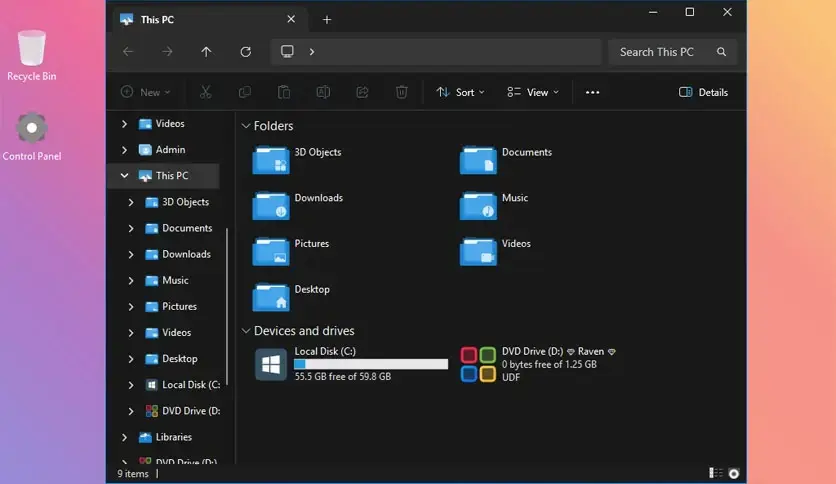Viewport: 836px width, 484px height.
Task: Click the Copy toolbar icon
Action: coord(245,92)
